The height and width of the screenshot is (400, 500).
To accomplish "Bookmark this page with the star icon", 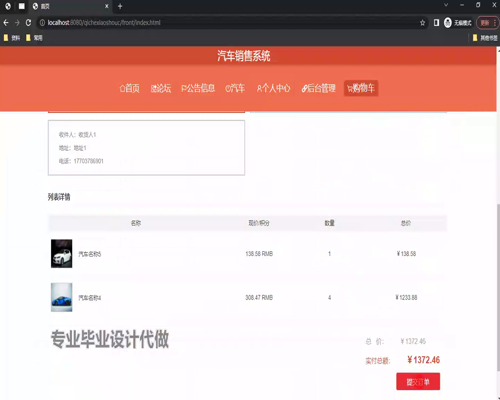I will pos(422,23).
